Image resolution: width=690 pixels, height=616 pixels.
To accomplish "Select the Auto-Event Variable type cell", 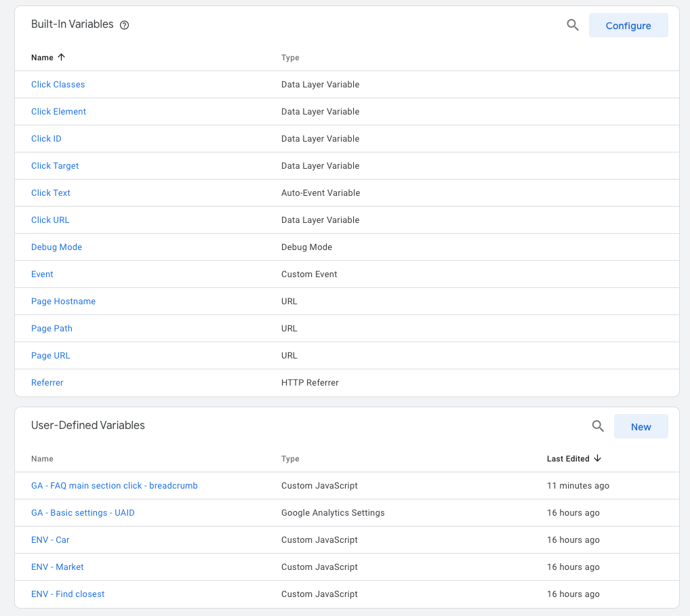I will (x=321, y=192).
